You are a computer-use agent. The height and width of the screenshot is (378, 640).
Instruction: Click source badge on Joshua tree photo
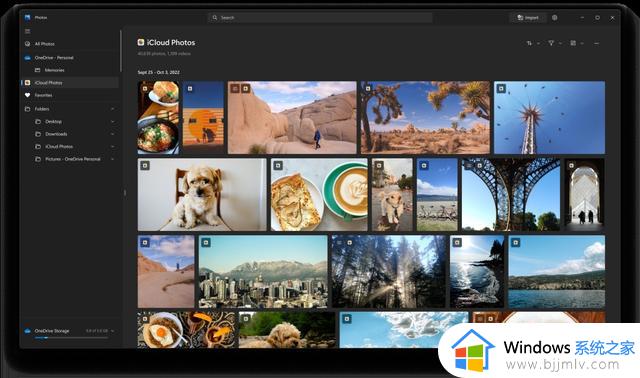click(368, 88)
